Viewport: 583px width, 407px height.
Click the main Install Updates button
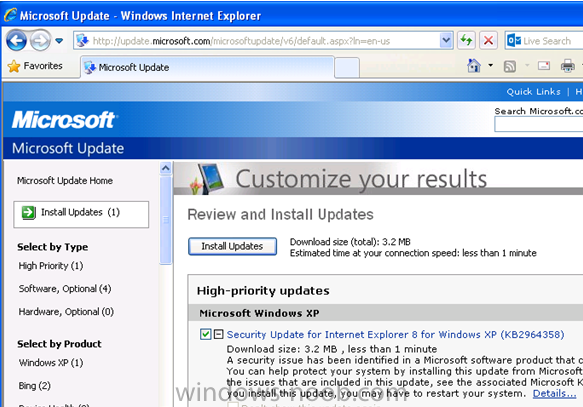coord(232,246)
